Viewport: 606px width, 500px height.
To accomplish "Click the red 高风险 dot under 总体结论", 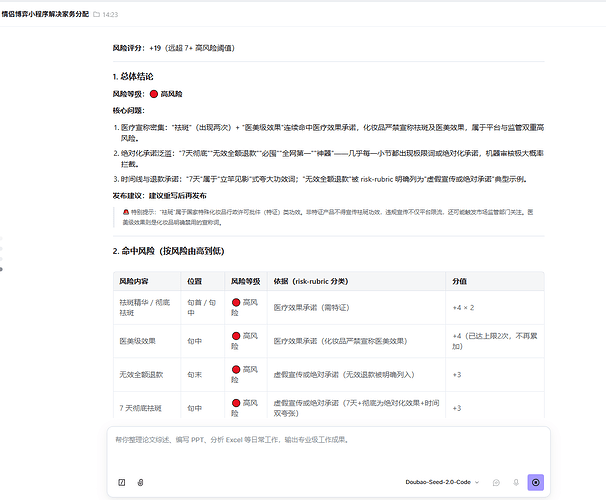I will 154,94.
